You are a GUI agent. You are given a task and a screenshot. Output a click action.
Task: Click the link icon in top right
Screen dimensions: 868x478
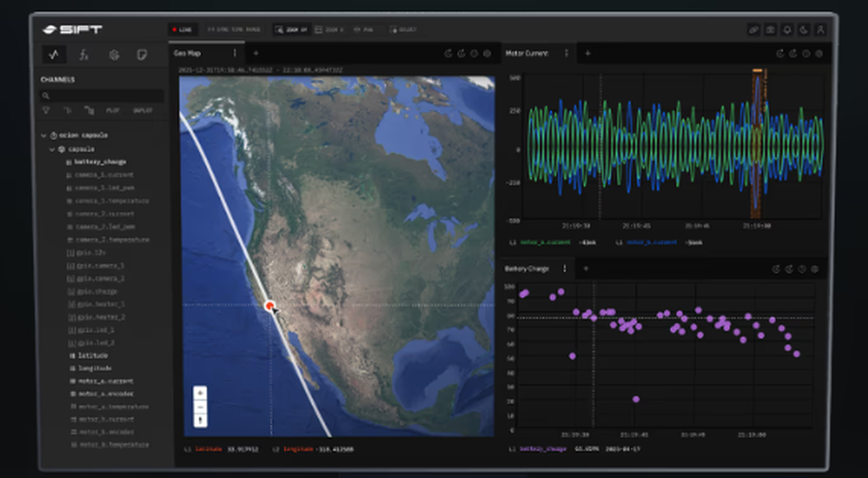(753, 29)
